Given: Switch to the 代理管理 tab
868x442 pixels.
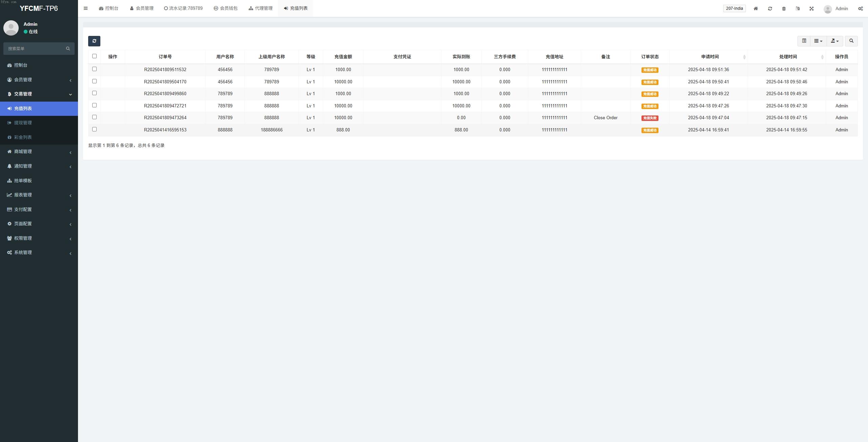Looking at the screenshot, I should point(260,8).
